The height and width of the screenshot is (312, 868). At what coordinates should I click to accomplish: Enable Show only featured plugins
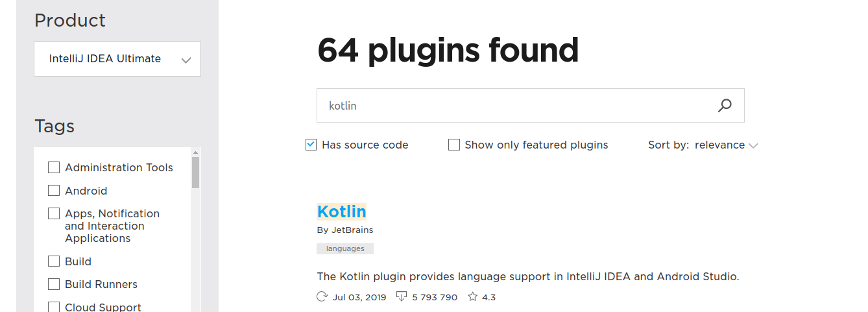[454, 145]
